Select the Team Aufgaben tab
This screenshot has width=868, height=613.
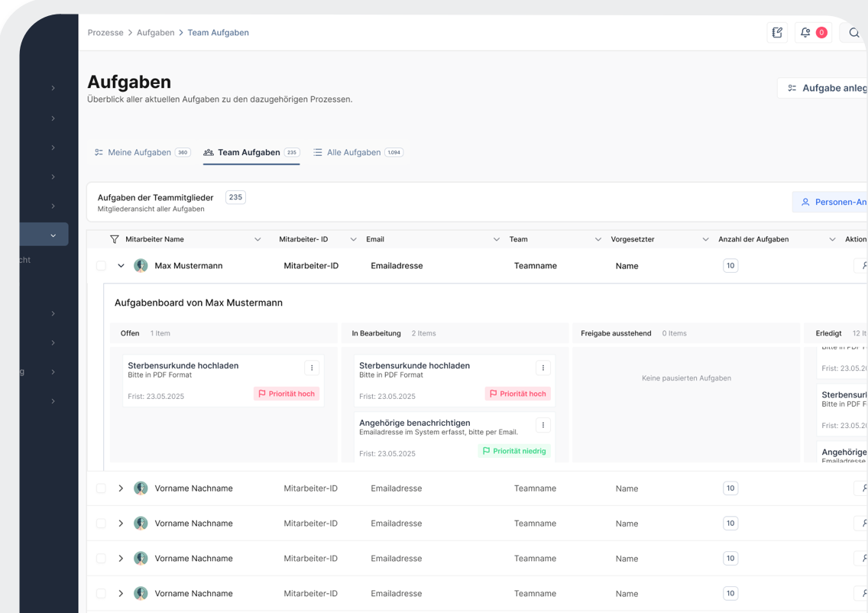click(x=251, y=152)
